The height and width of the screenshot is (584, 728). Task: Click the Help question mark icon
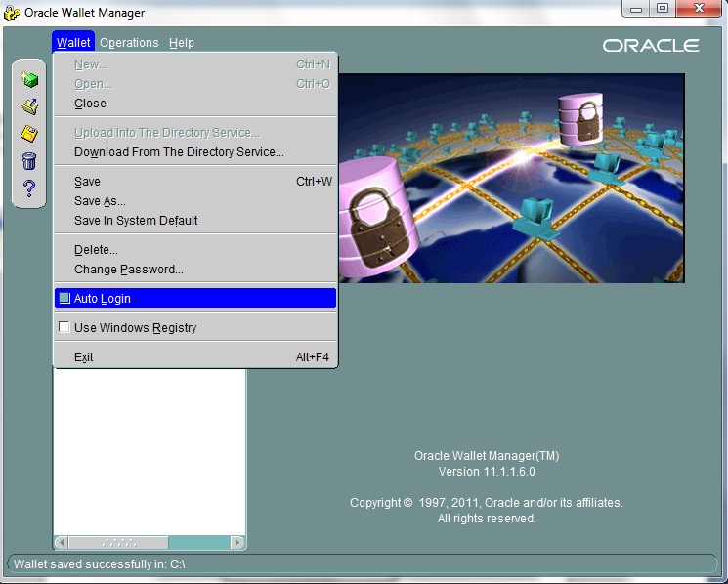pos(29,188)
